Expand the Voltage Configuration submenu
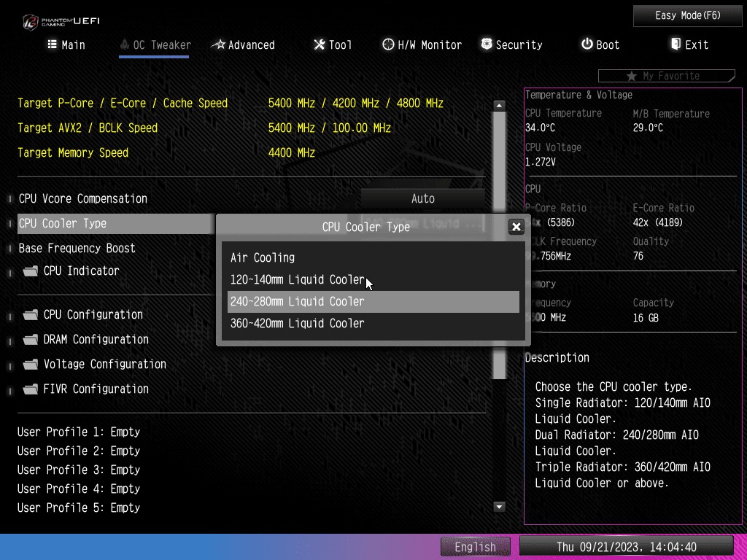Viewport: 747px width, 560px height. point(104,364)
